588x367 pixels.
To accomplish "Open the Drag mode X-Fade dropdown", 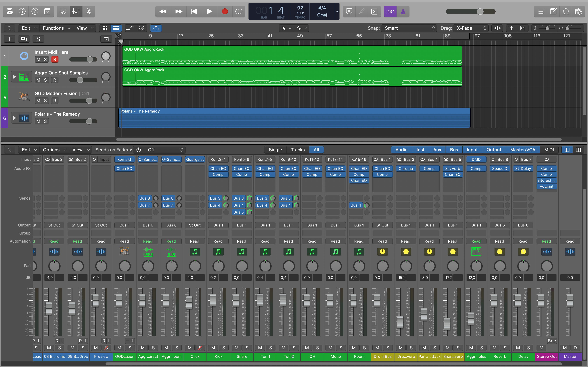I will (x=471, y=28).
